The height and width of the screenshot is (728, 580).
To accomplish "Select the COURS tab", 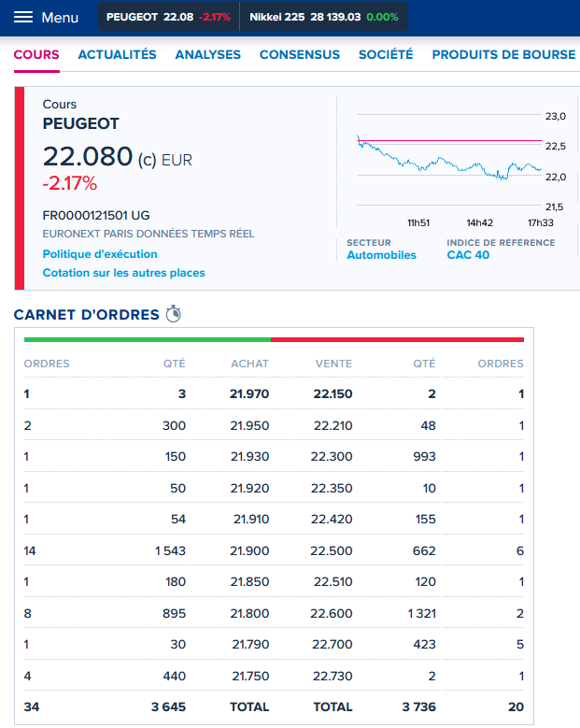I will click(x=36, y=55).
